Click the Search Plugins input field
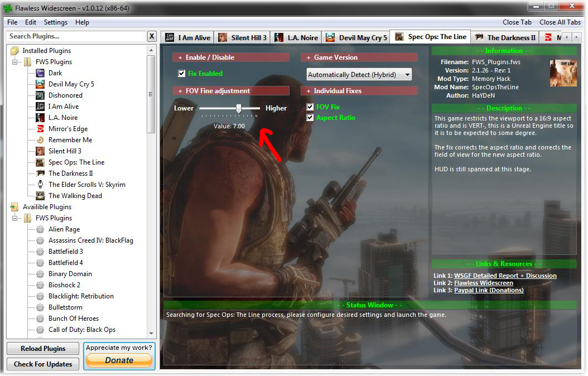588x376 pixels. tap(76, 36)
